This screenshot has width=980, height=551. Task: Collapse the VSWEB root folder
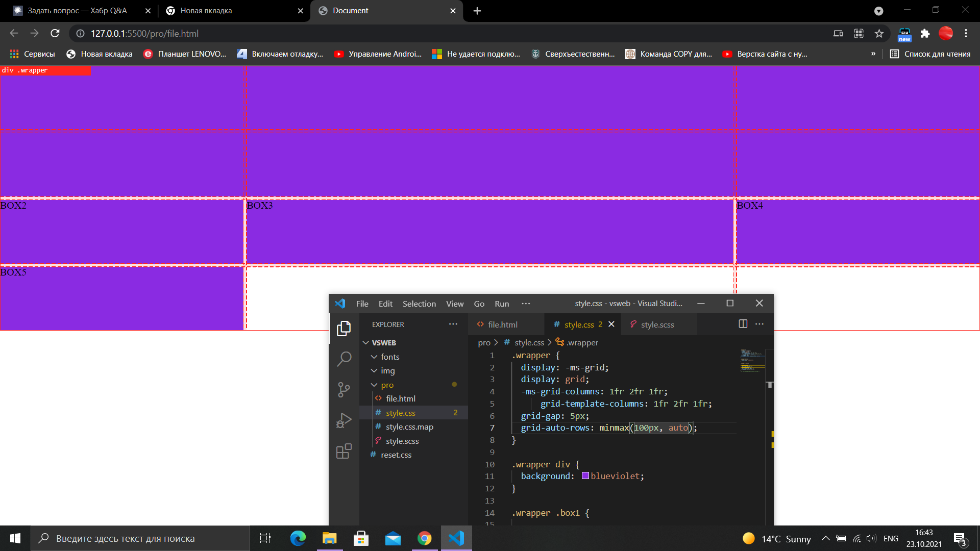click(x=366, y=343)
